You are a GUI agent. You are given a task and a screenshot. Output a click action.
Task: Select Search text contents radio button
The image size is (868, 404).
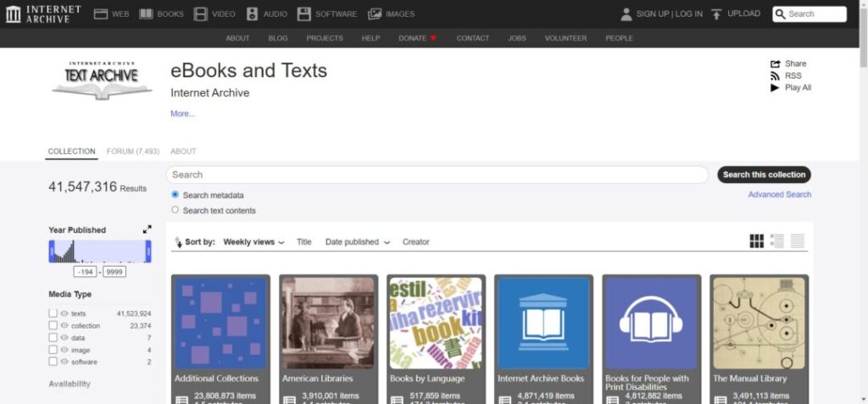click(175, 210)
